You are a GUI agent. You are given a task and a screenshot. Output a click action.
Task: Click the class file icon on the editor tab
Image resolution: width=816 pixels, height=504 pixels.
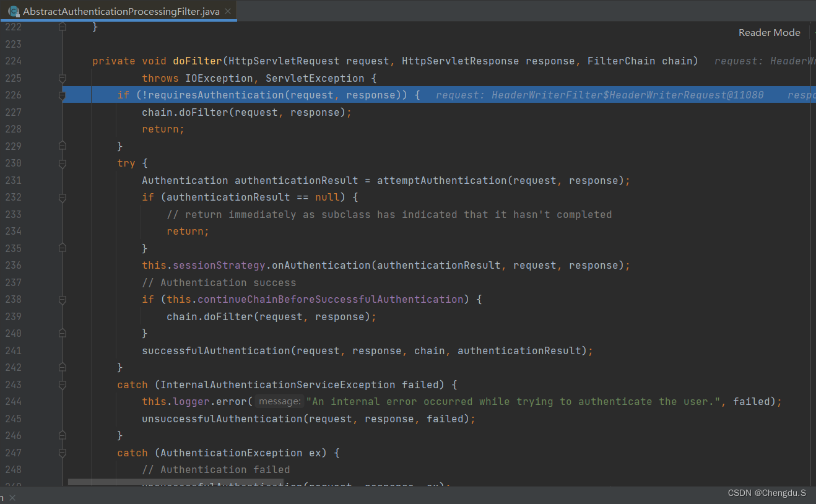pyautogui.click(x=13, y=11)
